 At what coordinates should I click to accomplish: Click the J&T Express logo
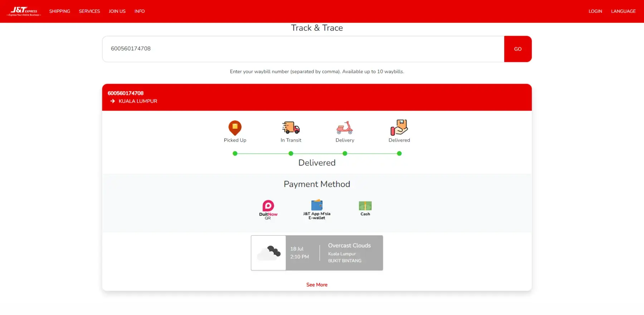click(24, 11)
